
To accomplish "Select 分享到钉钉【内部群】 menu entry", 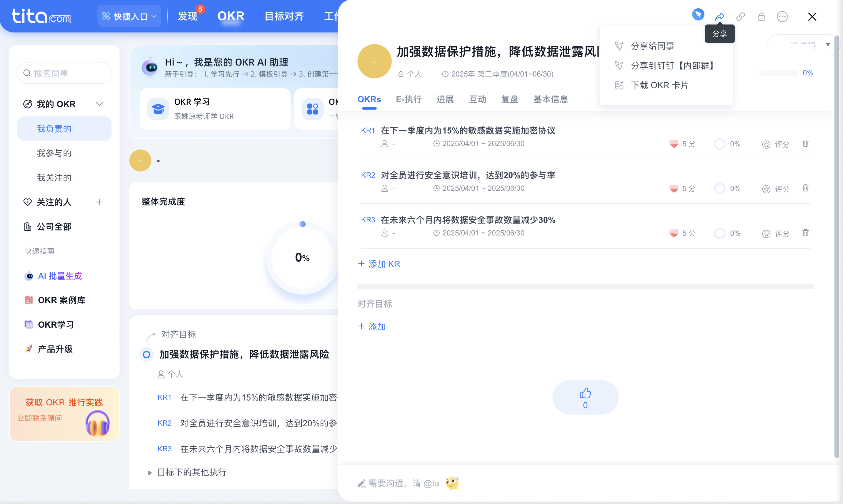I will [673, 66].
